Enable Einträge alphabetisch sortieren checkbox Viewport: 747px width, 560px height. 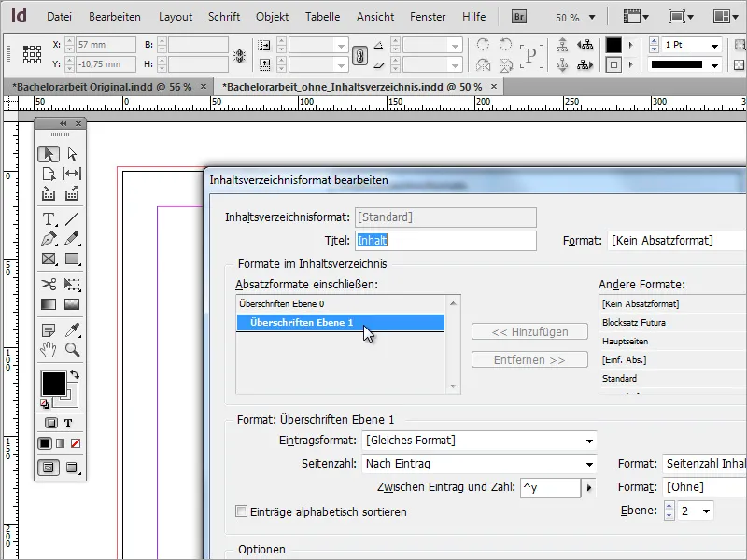242,511
